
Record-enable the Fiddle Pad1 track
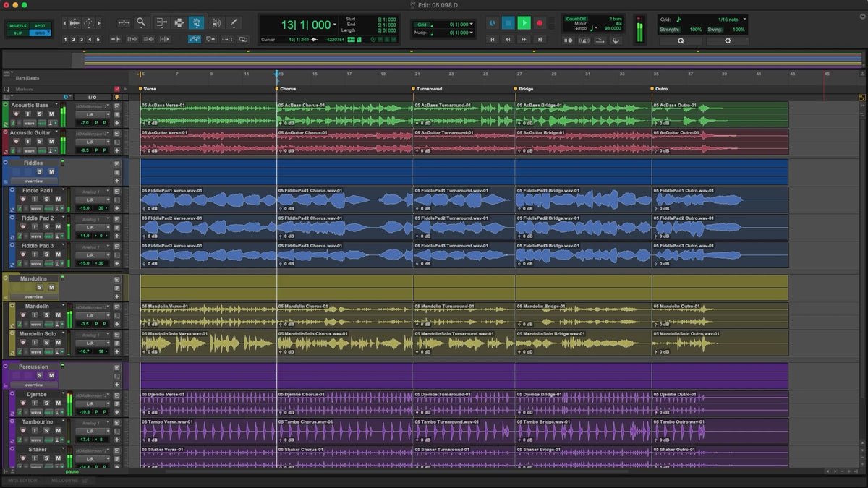(x=22, y=199)
